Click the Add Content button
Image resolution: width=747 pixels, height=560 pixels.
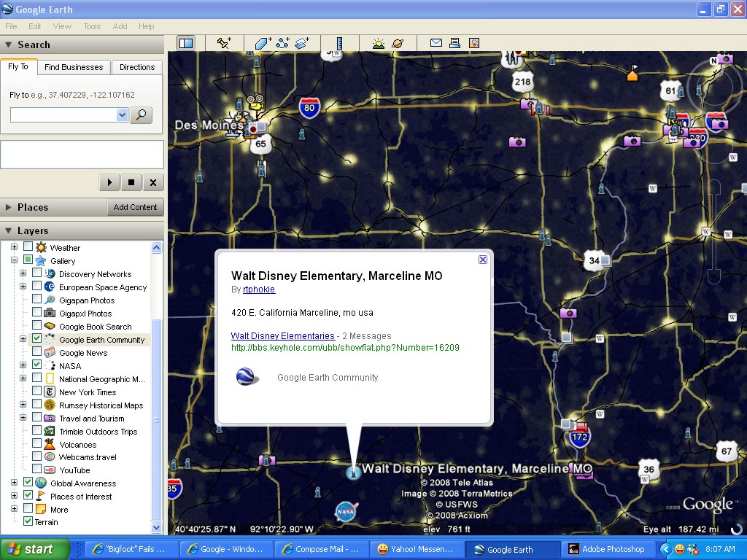coord(135,207)
